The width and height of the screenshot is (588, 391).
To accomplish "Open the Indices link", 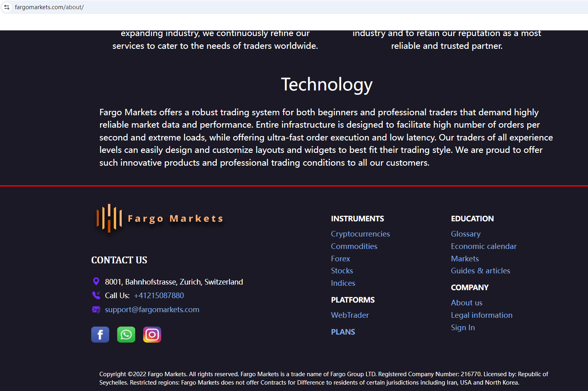I will (x=343, y=283).
